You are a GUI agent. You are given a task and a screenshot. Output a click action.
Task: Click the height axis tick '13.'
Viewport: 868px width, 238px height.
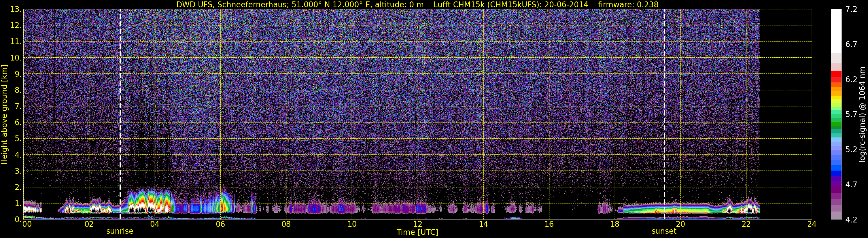tap(16, 9)
